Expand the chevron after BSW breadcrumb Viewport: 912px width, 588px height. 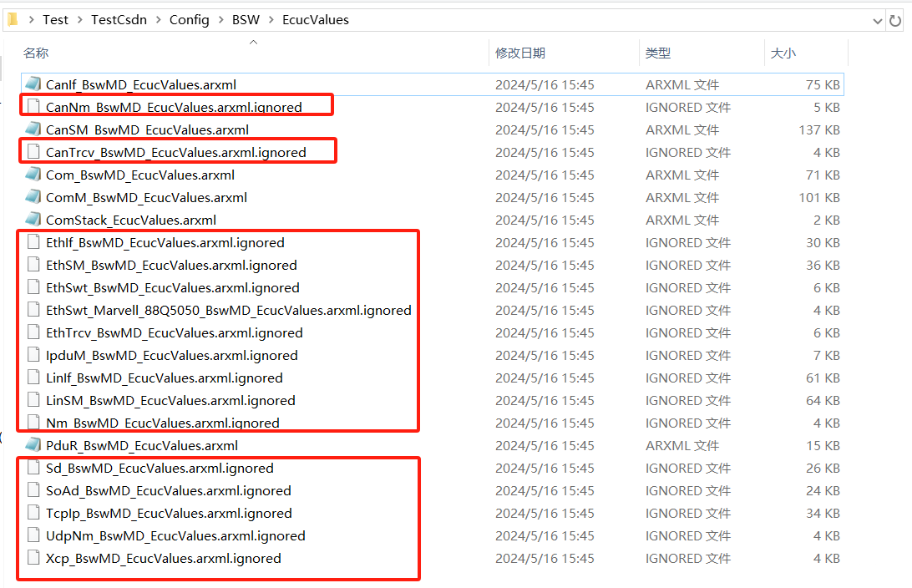(271, 20)
